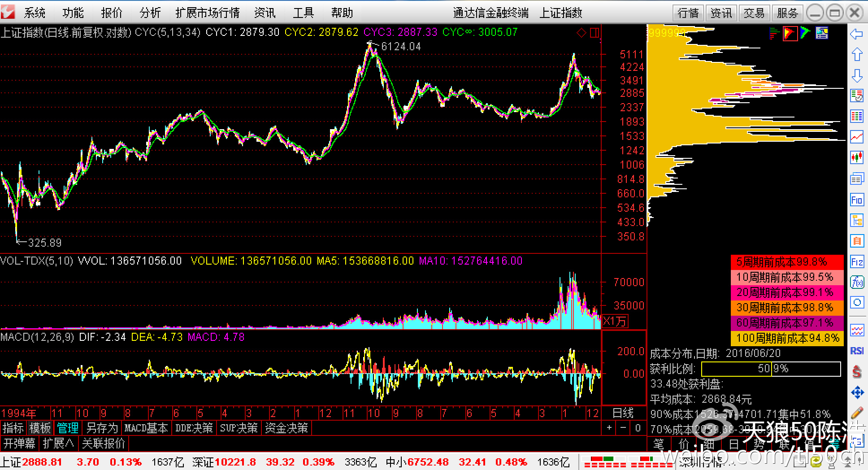Click the candlestick chart icon in sidebar
868x470 pixels.
[x=857, y=157]
